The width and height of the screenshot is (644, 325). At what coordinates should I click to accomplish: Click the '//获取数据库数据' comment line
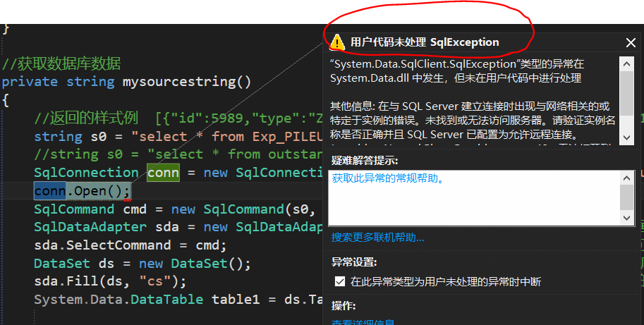(61, 63)
